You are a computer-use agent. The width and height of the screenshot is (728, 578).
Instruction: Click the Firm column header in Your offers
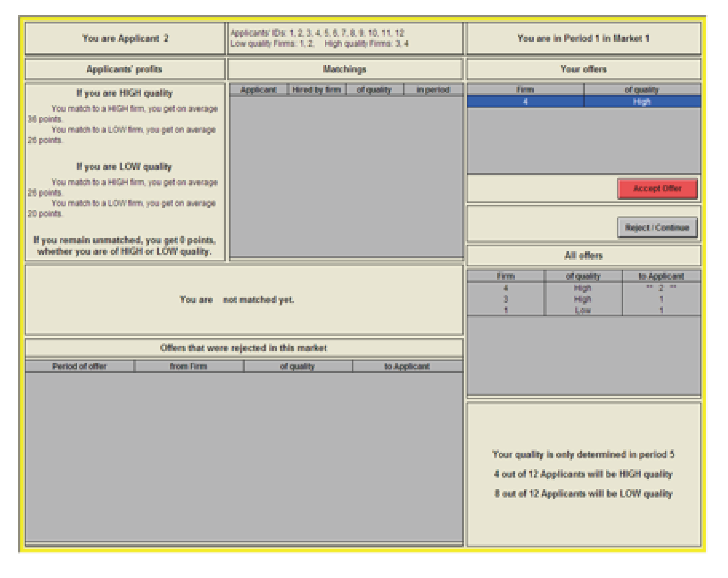click(x=525, y=89)
